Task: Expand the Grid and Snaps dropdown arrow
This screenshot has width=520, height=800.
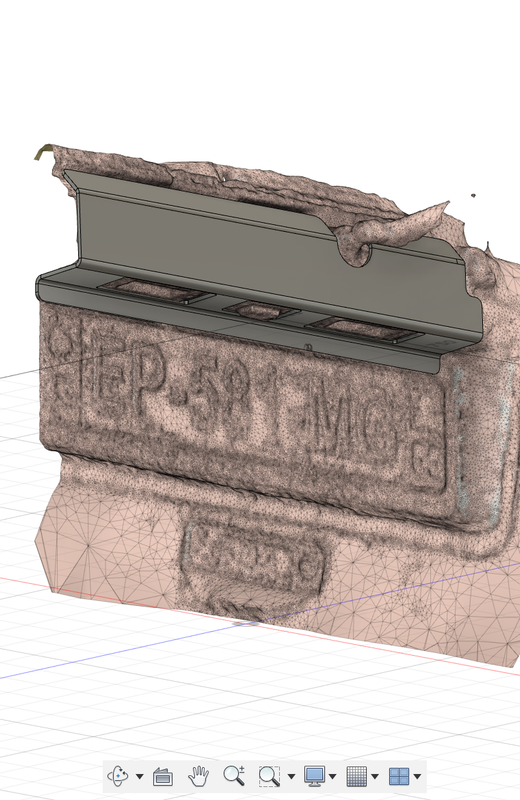Action: [375, 777]
